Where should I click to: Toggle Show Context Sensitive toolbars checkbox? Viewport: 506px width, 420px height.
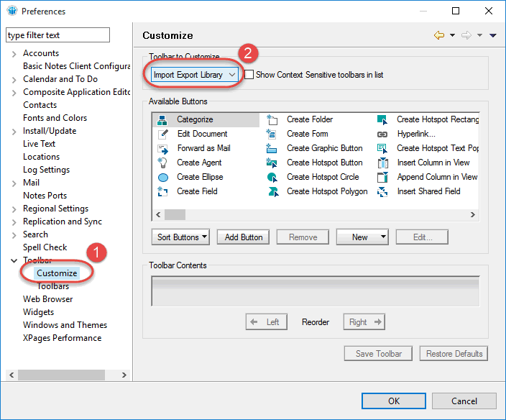click(x=249, y=75)
